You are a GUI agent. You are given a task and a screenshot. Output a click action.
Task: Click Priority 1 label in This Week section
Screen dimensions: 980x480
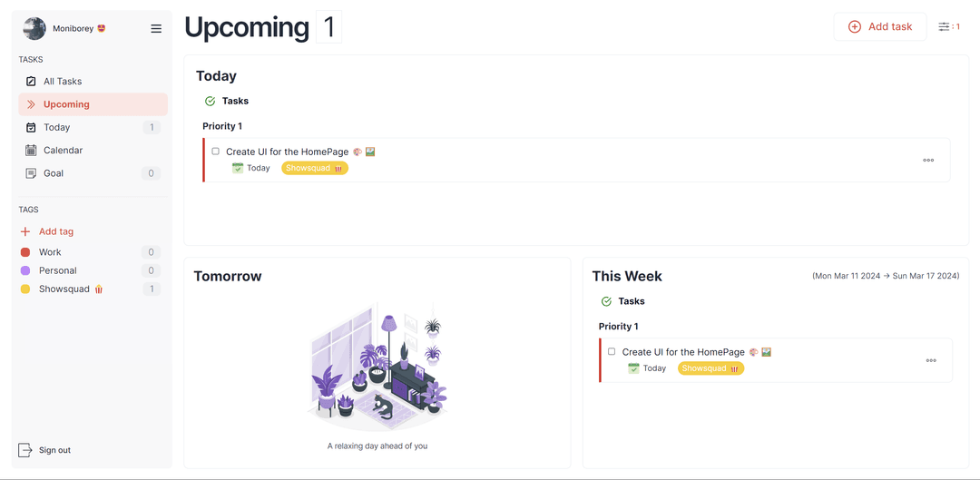(618, 327)
